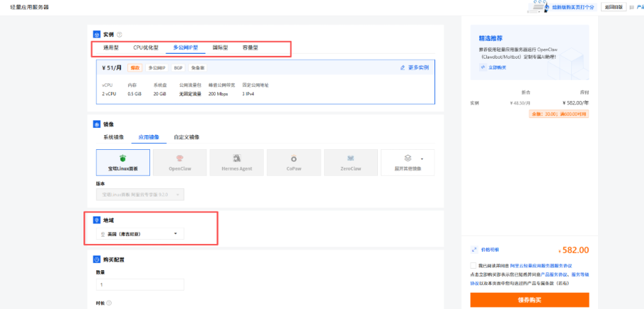
Task: Click the help icon beside 时长
Action: click(109, 303)
